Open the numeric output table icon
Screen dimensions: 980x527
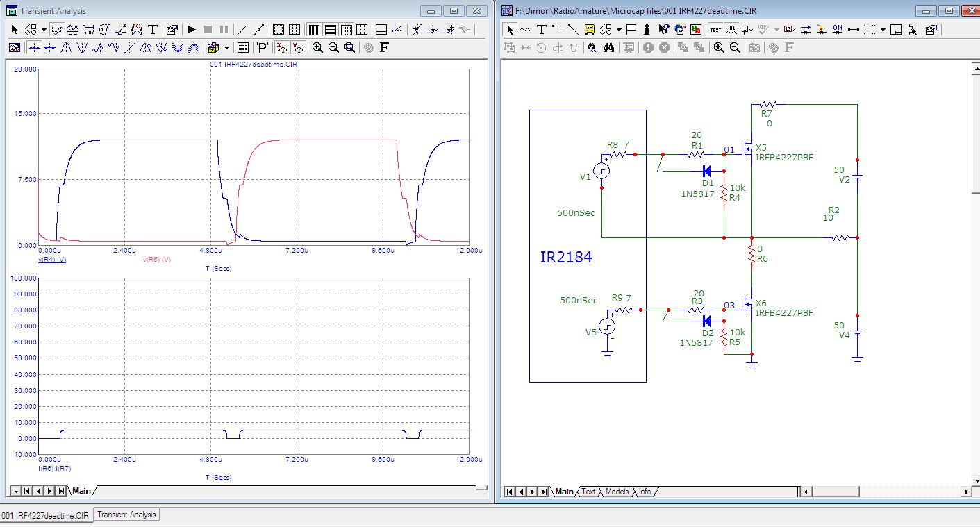pos(243,48)
